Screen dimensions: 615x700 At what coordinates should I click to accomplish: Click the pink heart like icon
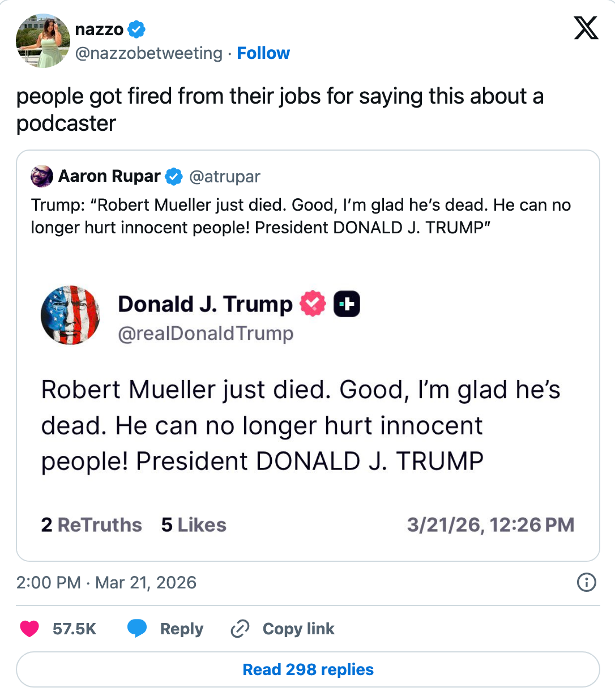(x=29, y=629)
